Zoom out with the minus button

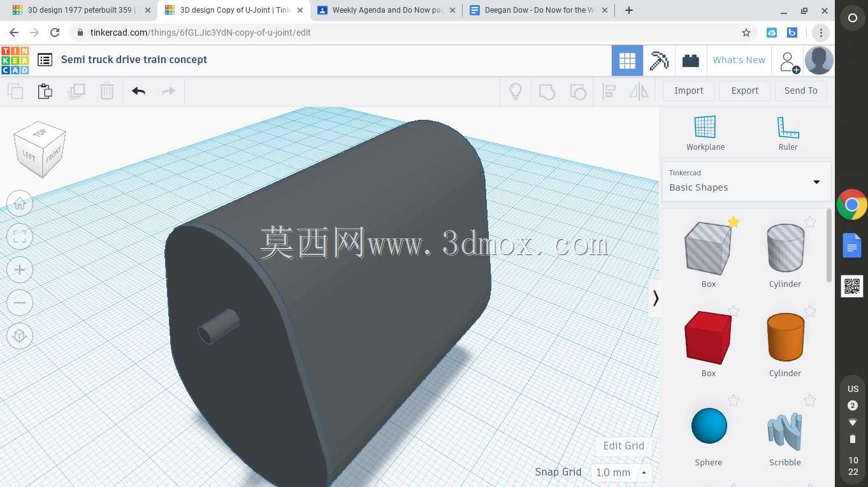[x=20, y=303]
